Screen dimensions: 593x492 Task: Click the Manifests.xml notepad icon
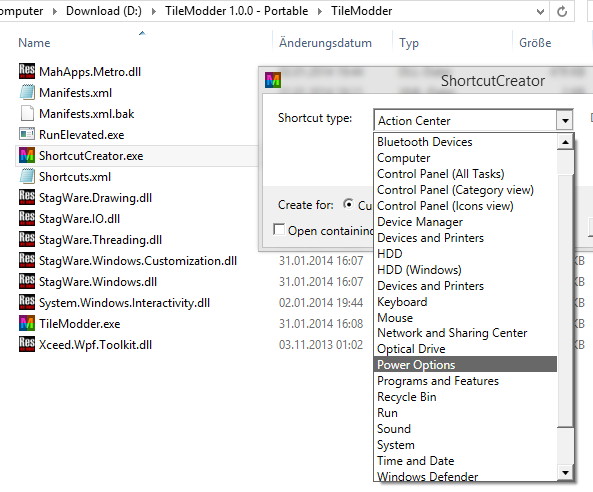[x=27, y=92]
